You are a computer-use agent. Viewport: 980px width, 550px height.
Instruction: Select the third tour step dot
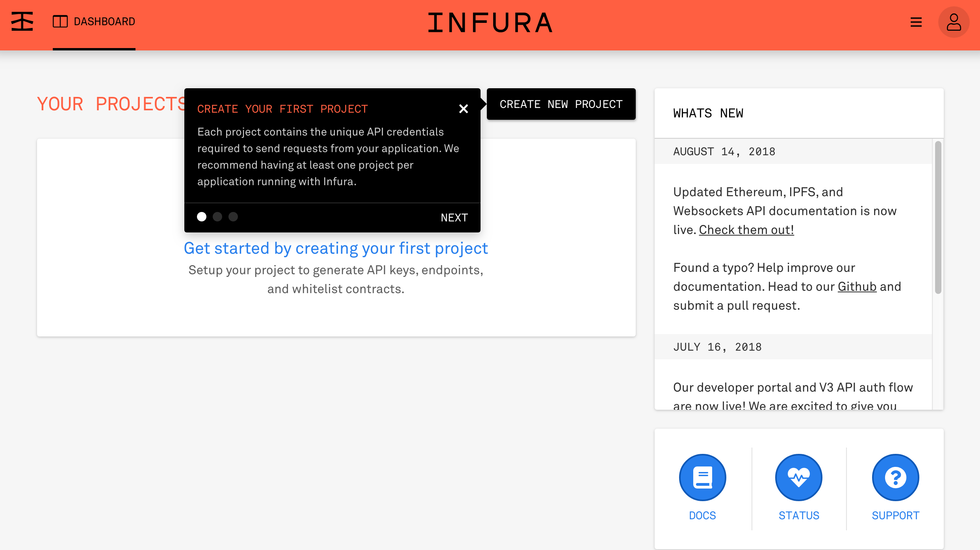[x=233, y=217]
